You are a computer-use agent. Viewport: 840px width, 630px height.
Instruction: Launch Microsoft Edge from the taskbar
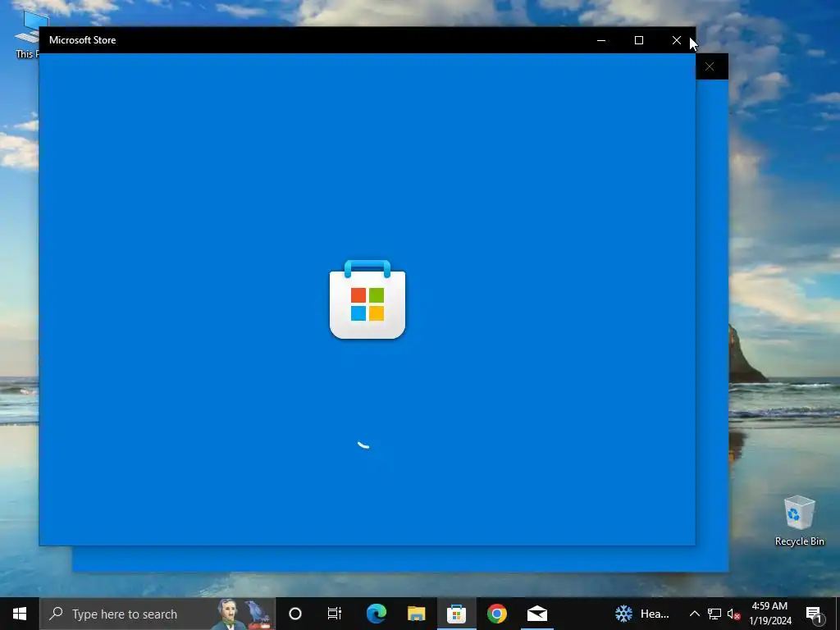coord(376,614)
